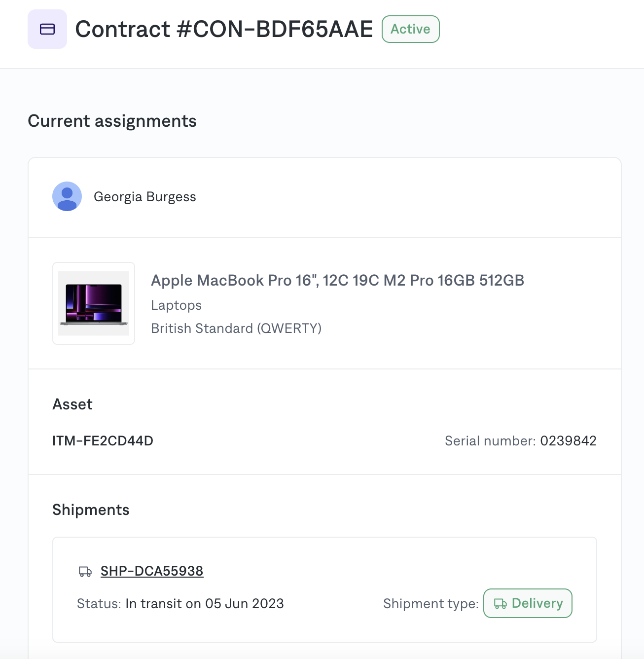Click British Standard (QWERTY) keyboard text
Image resolution: width=644 pixels, height=659 pixels.
click(236, 328)
